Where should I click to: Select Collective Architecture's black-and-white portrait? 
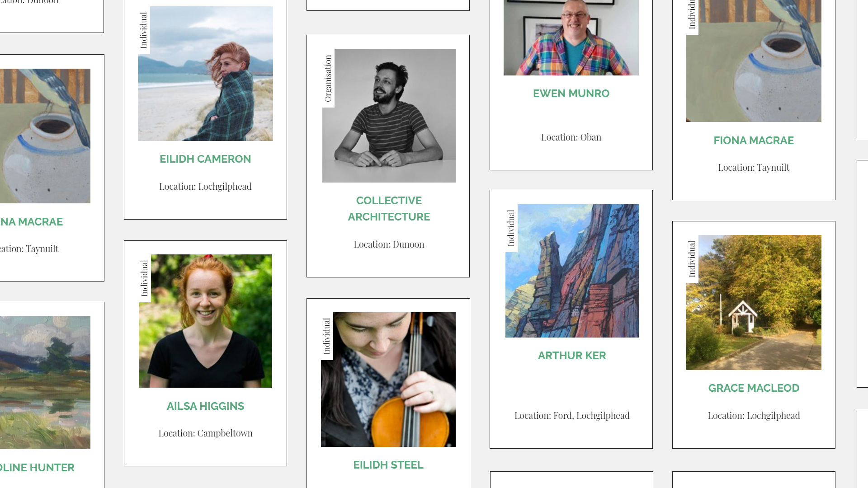(389, 116)
